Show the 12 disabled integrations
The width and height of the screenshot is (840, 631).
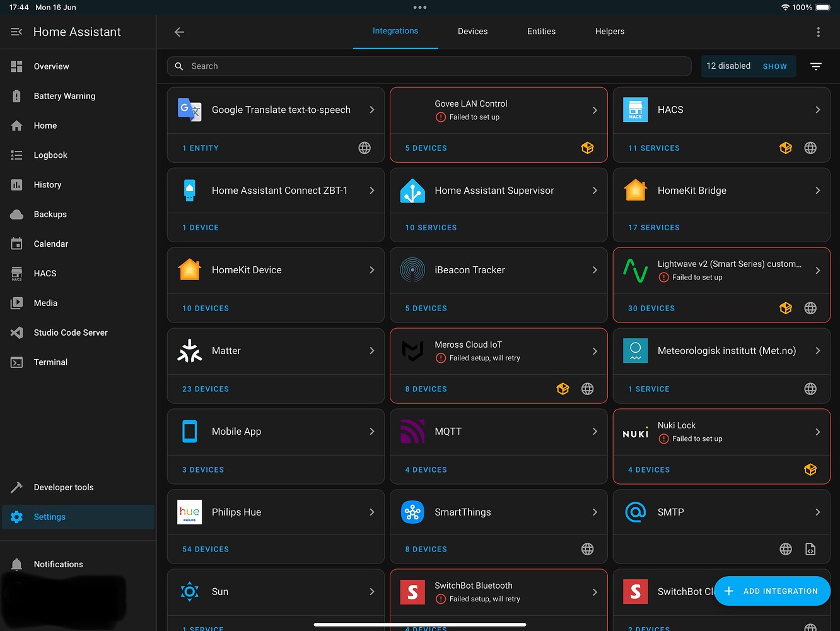click(774, 66)
